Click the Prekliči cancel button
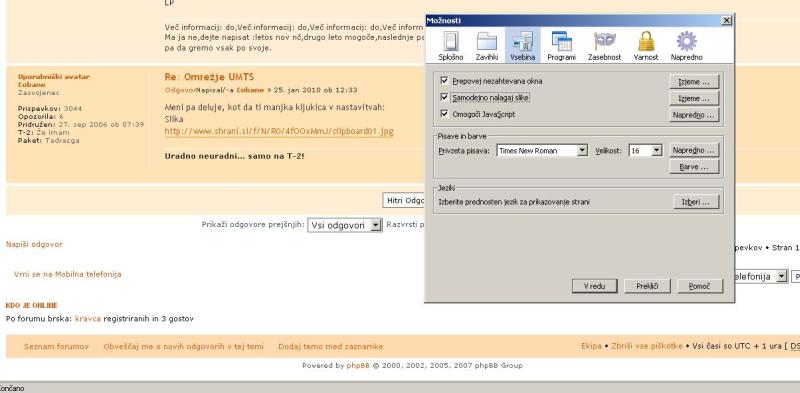 tap(647, 286)
